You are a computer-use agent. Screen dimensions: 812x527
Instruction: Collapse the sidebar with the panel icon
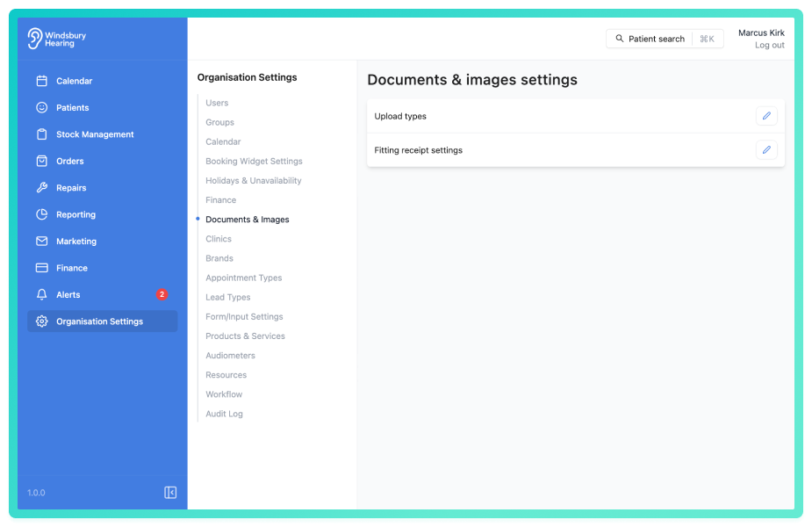coord(170,492)
